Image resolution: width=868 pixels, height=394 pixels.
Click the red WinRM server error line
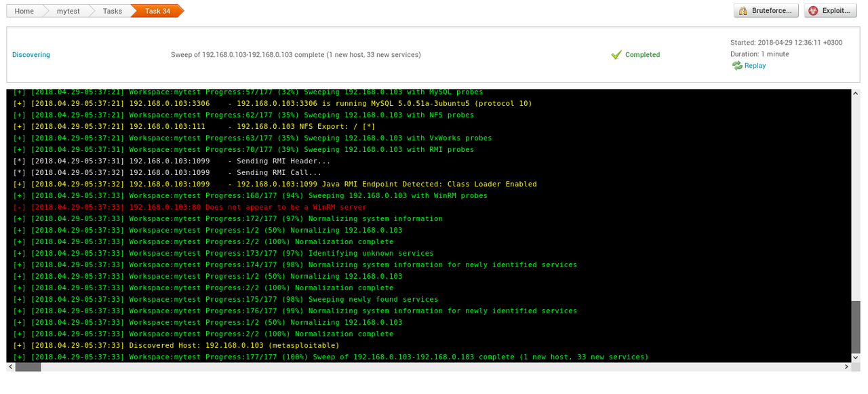coord(190,208)
